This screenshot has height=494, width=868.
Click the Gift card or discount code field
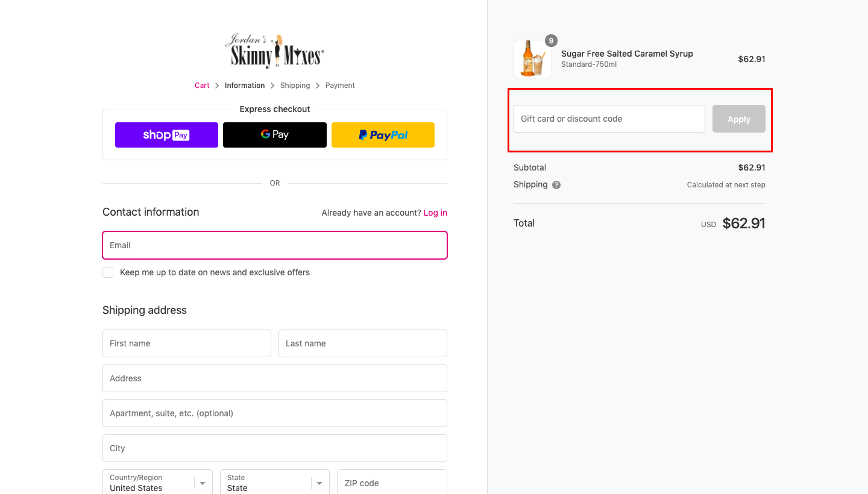(609, 119)
